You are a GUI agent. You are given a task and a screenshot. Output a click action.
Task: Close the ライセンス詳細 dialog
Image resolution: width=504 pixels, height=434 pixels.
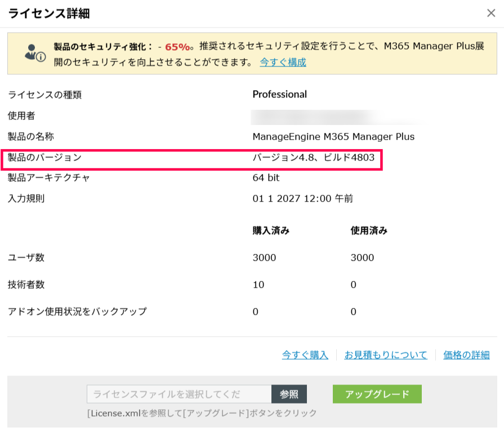(491, 13)
